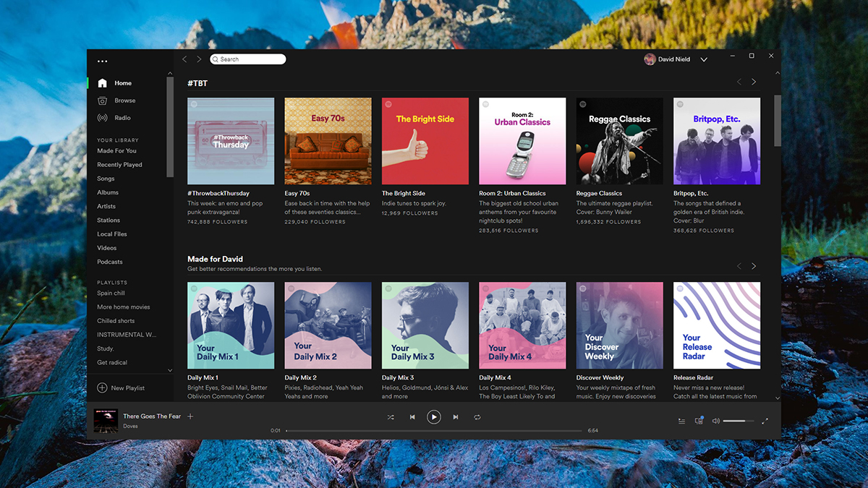Viewport: 868px width, 488px height.
Task: Open Recently Played in Your Library
Action: [x=120, y=165]
